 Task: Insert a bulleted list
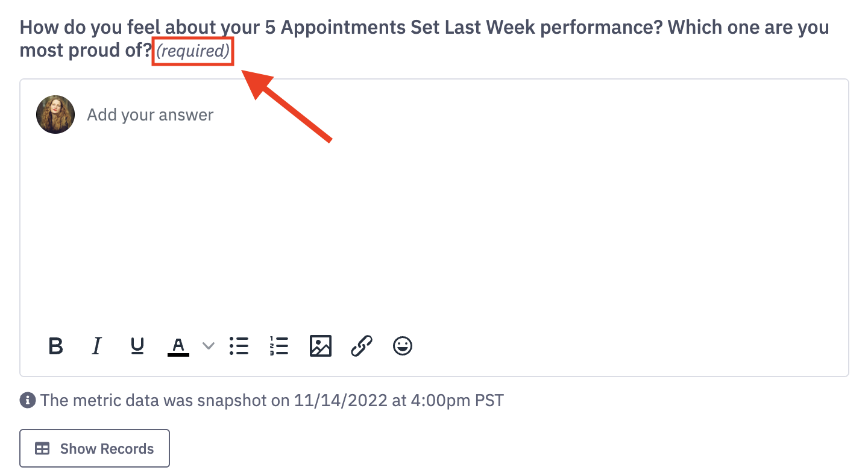[x=239, y=346]
